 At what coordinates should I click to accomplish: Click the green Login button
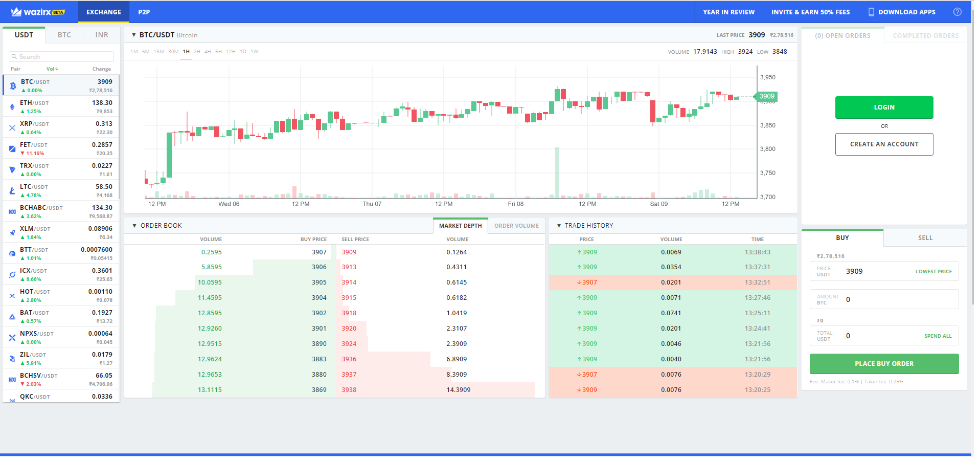[x=884, y=107]
